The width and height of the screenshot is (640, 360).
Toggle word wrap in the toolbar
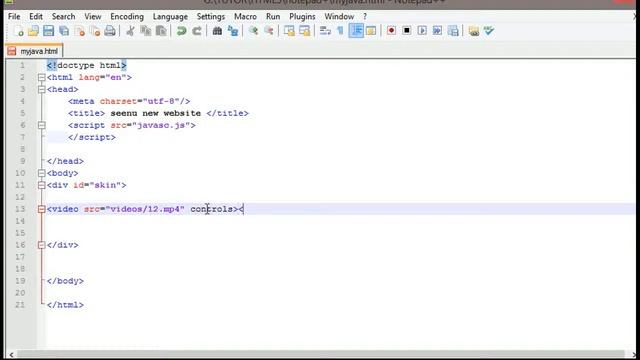coord(325,31)
